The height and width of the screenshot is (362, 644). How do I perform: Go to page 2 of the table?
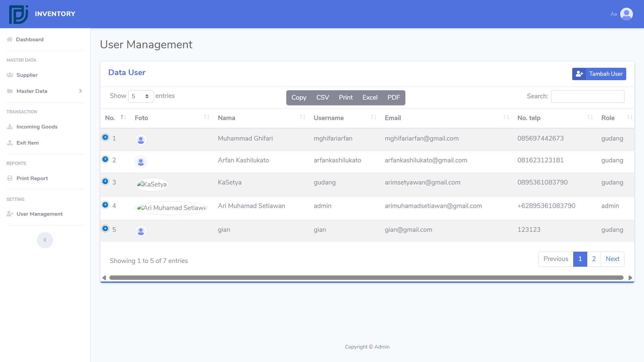point(594,259)
